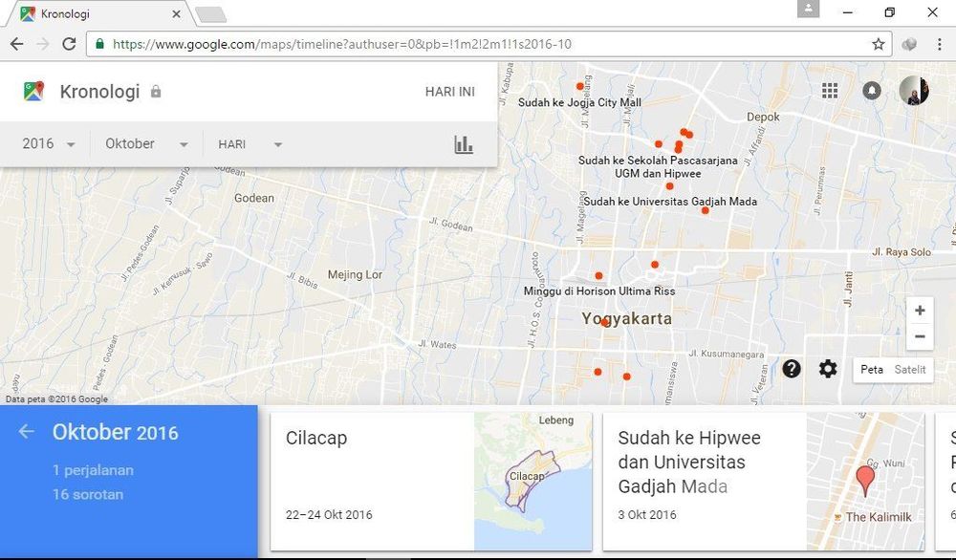
Task: Bookmark this page with the star
Action: click(x=878, y=44)
